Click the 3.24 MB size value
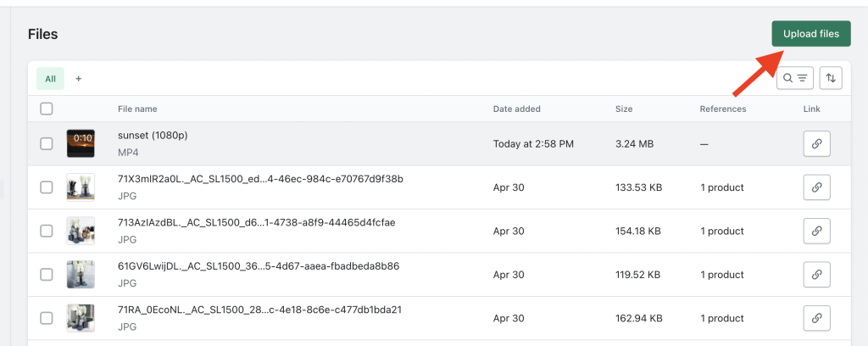868x346 pixels. click(x=634, y=144)
